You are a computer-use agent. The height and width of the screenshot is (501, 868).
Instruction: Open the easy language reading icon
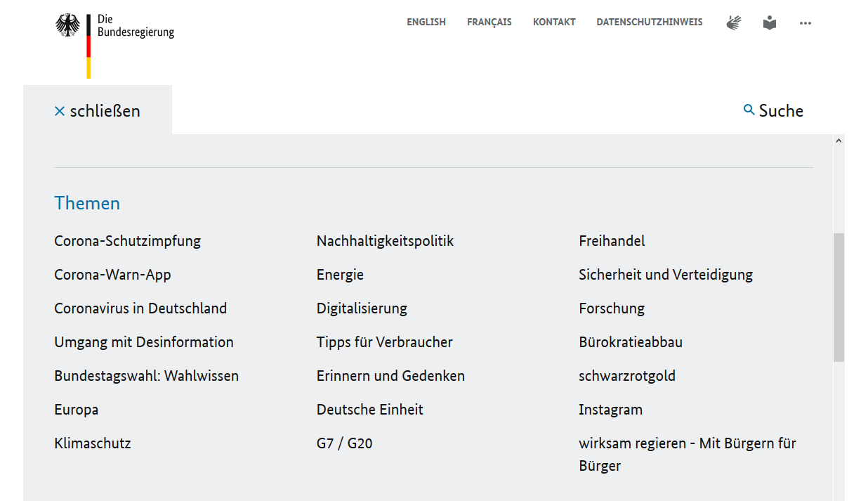tap(770, 22)
